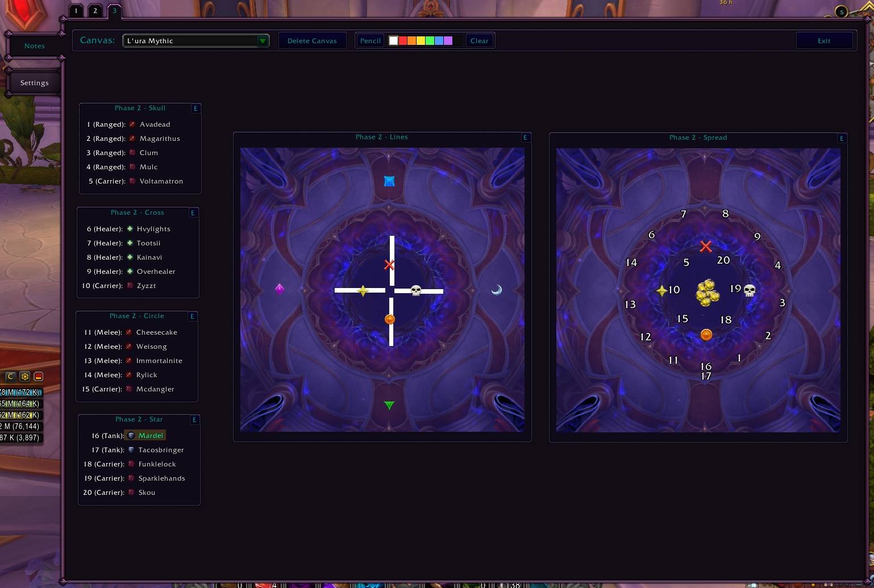
Task: Pick the black color swatch
Action: [457, 41]
